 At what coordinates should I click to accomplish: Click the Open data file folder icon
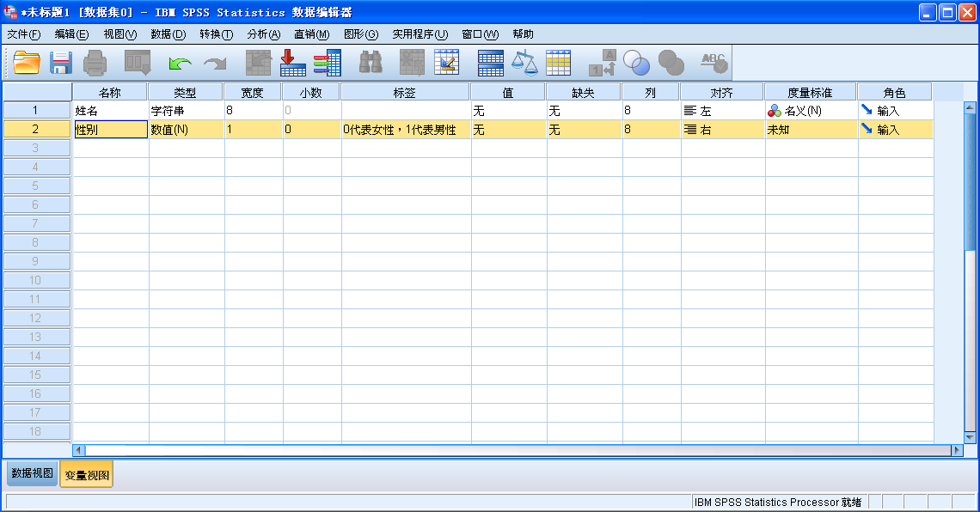pos(27,63)
